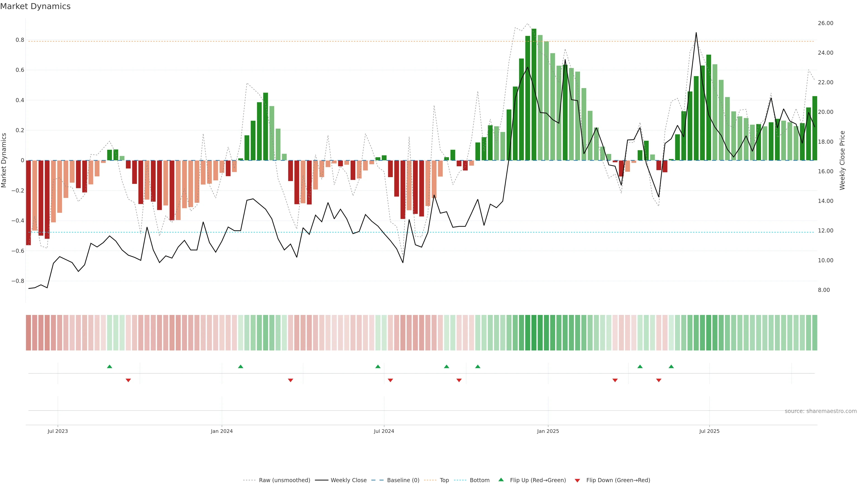Click the darkest green heatmap strip cell
The height and width of the screenshot is (488, 868).
point(534,333)
